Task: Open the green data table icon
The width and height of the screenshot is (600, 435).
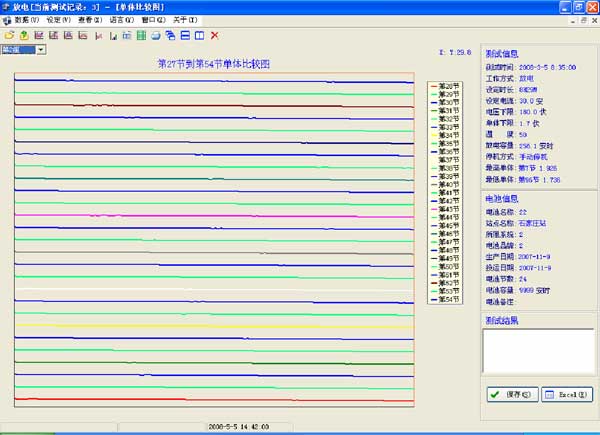Action: [141, 36]
